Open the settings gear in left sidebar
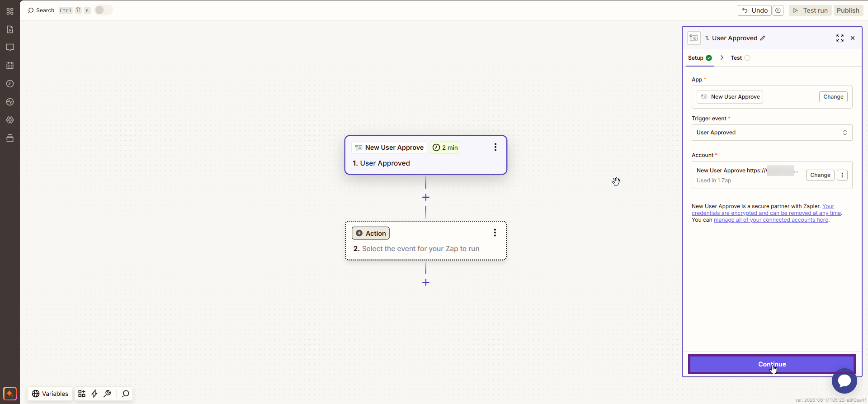This screenshot has height=404, width=868. click(x=10, y=120)
